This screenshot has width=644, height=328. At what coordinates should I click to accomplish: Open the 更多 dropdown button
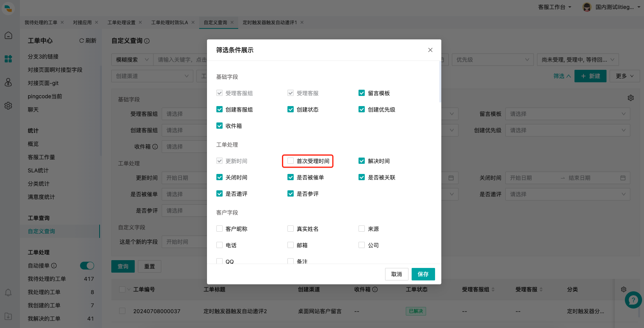tap(625, 76)
